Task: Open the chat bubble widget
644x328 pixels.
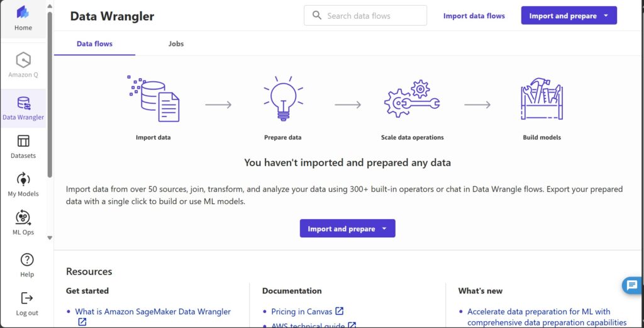Action: click(x=632, y=285)
